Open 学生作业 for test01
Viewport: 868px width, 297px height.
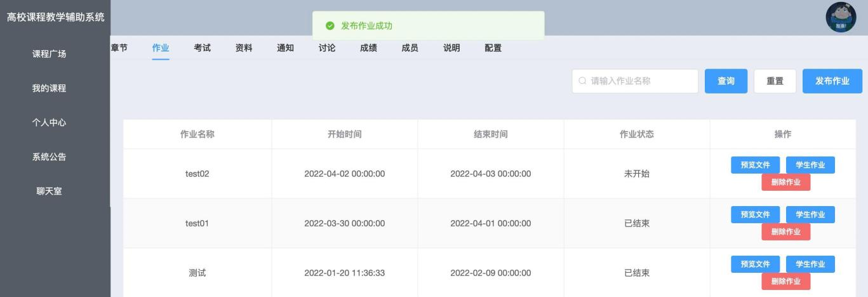point(810,214)
